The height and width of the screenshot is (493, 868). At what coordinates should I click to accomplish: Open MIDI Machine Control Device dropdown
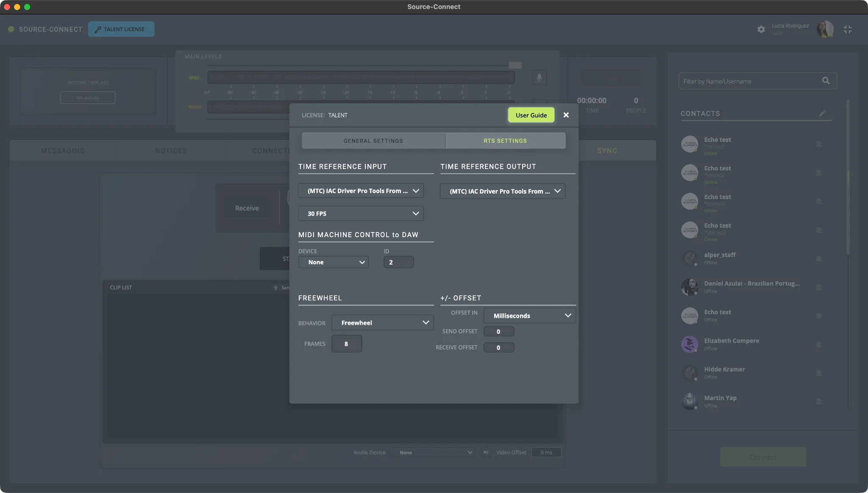point(334,262)
